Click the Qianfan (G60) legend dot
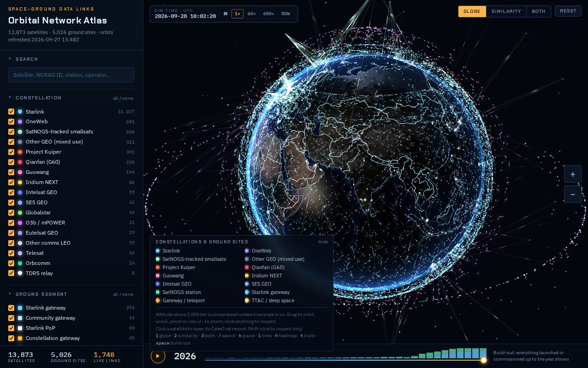Viewport: 588px width, 368px height. [247, 267]
